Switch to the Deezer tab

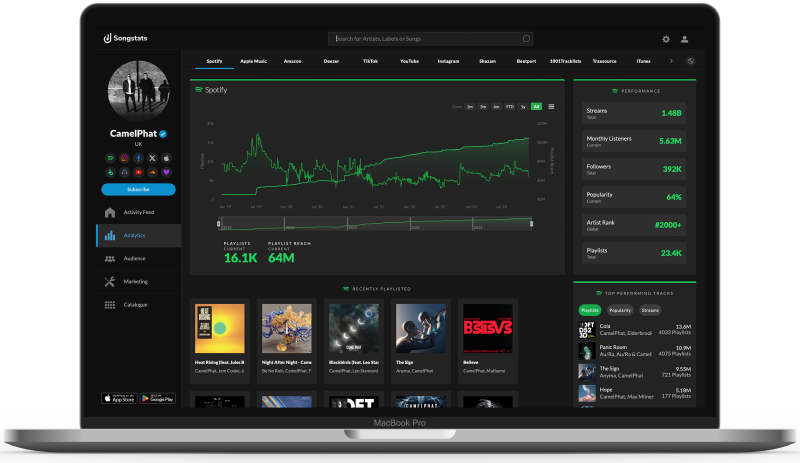click(331, 61)
